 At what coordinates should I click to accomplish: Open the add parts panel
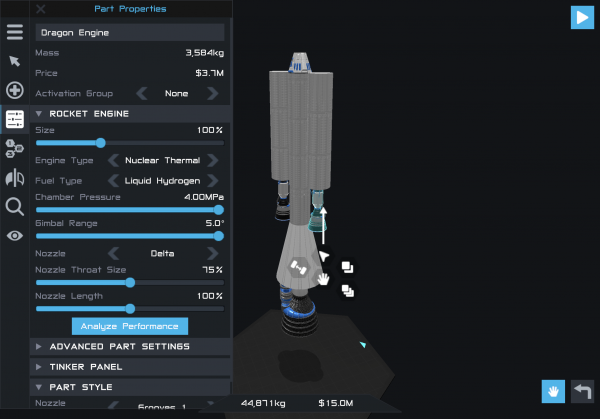pyautogui.click(x=14, y=91)
